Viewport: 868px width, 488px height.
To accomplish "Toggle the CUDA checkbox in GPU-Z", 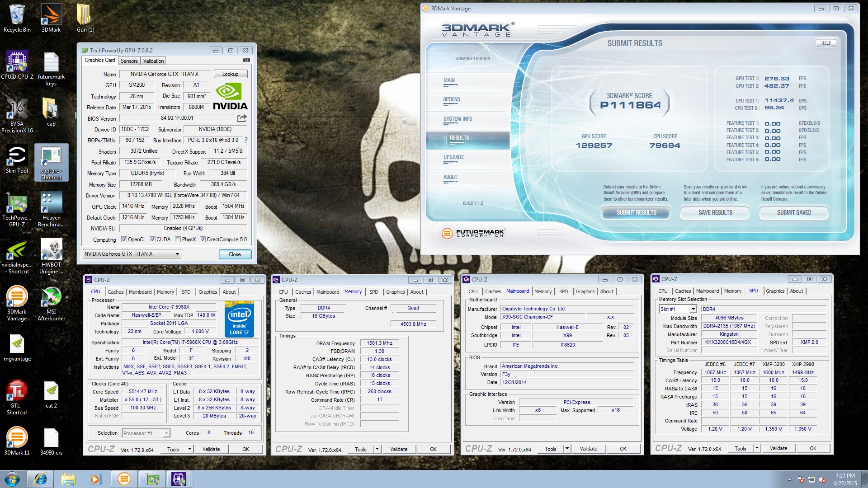I will tap(152, 239).
